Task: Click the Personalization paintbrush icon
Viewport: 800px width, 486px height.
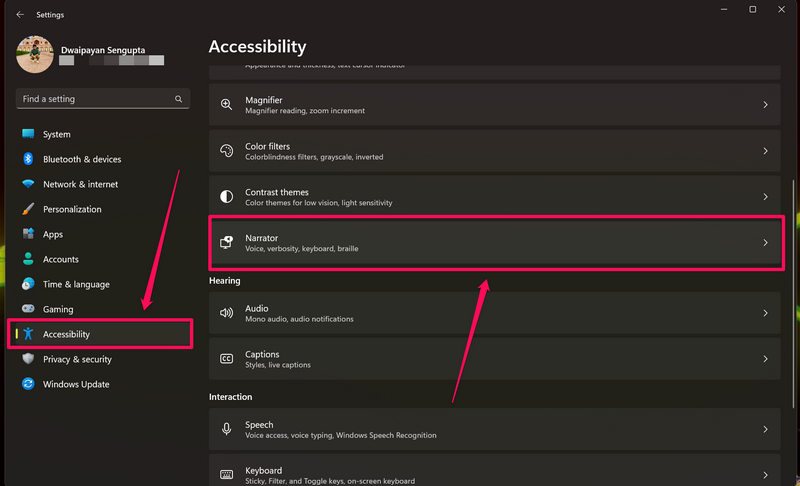Action: coord(28,209)
